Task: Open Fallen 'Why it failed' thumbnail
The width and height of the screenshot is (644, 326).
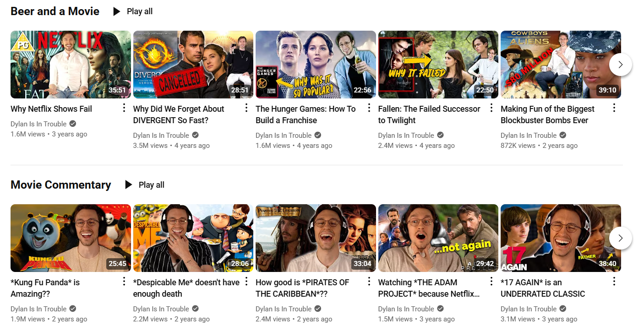Action: tap(438, 65)
